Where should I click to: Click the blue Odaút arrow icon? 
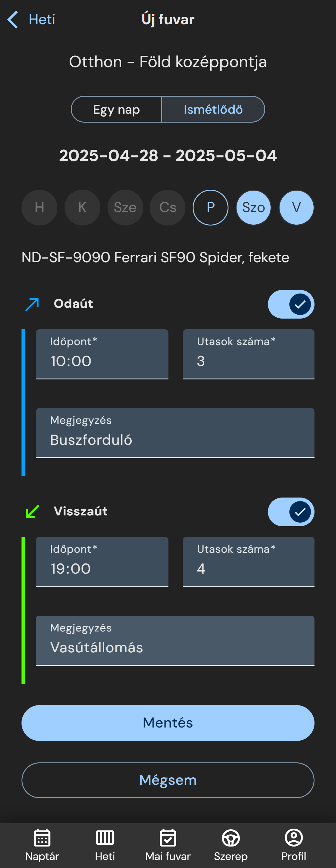point(32,304)
